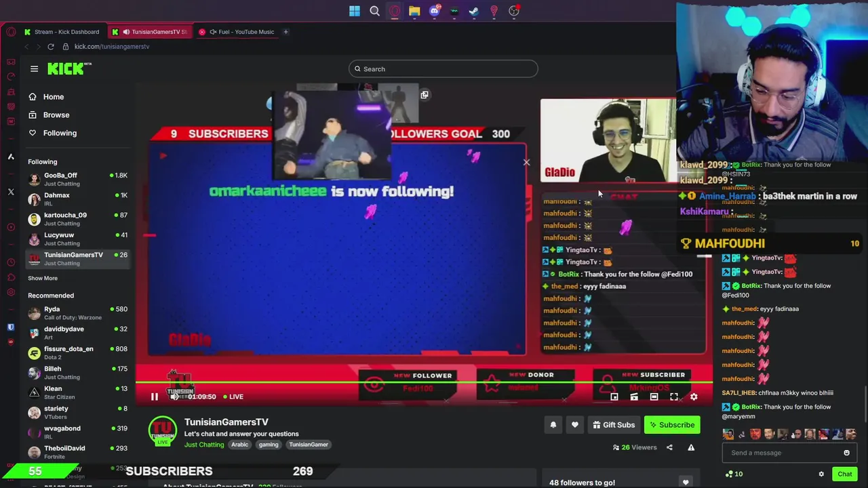Switch to Stream - Kick Dashboard tab

click(62, 32)
